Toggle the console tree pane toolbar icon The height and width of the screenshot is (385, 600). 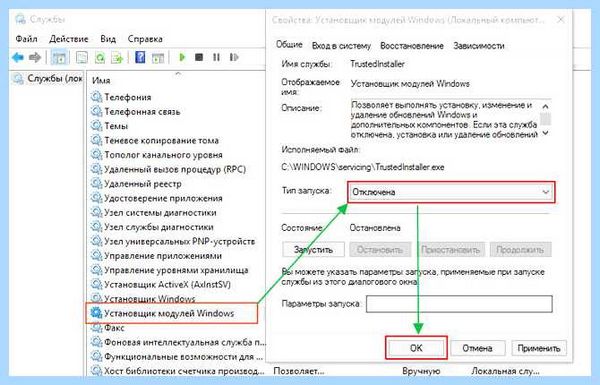tap(59, 58)
